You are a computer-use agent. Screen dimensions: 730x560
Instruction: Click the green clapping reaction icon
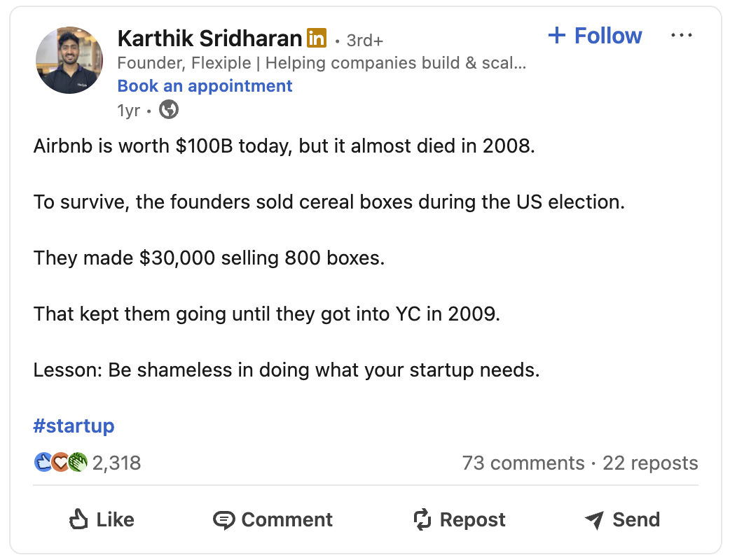point(78,462)
